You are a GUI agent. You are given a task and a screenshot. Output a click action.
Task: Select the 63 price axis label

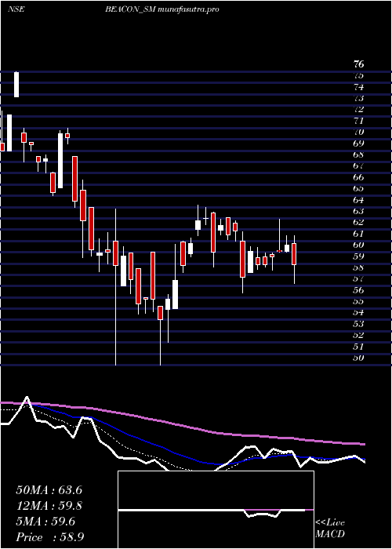(359, 211)
